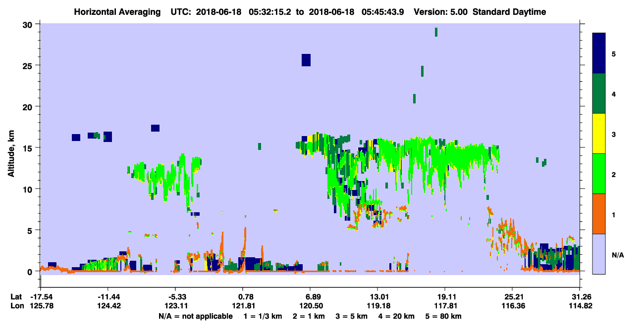
Task: Click the dark green colorbar segment labeled 4
Action: coord(599,94)
